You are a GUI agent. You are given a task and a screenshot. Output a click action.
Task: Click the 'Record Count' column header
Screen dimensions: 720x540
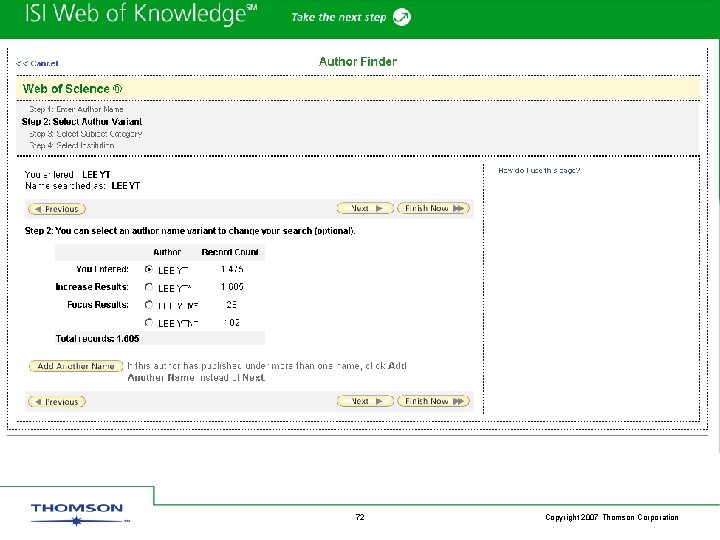(230, 252)
